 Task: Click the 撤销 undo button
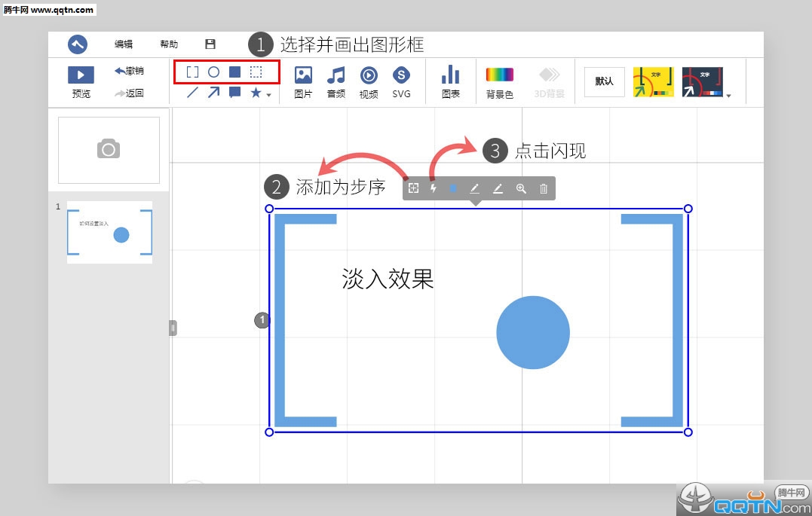click(x=129, y=71)
